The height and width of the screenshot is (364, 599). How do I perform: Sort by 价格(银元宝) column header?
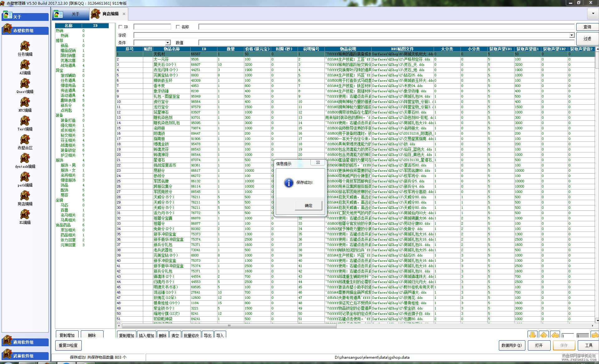coord(257,49)
